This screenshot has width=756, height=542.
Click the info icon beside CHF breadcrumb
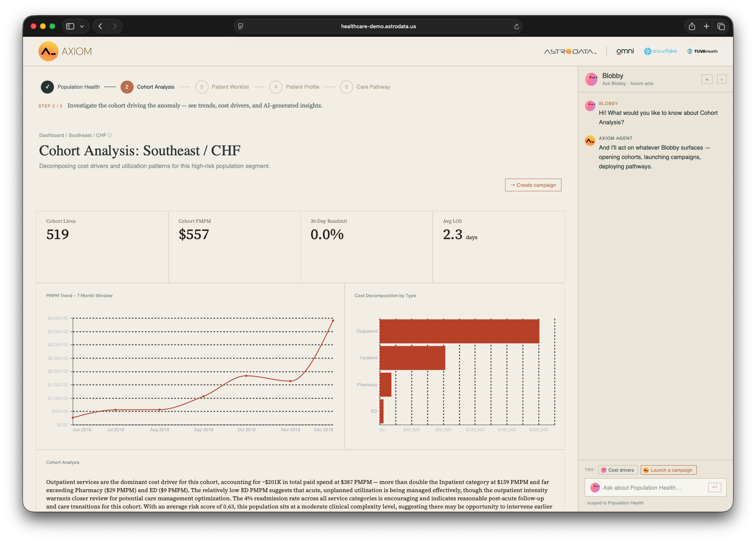pos(110,135)
